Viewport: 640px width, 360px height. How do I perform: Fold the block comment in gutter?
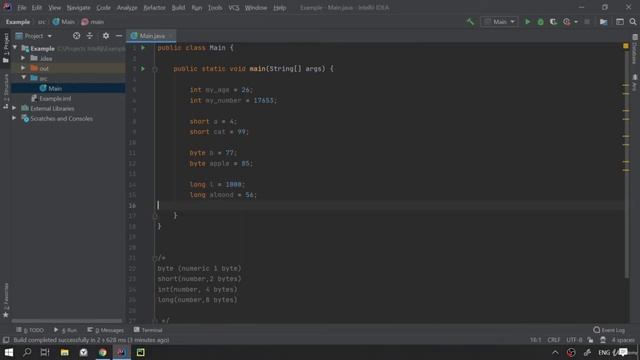tap(155, 258)
